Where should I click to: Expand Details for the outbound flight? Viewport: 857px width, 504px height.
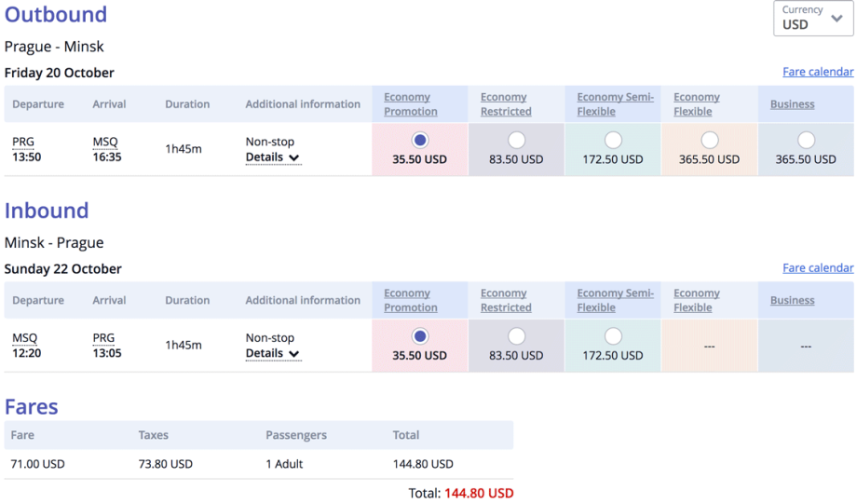tap(272, 157)
